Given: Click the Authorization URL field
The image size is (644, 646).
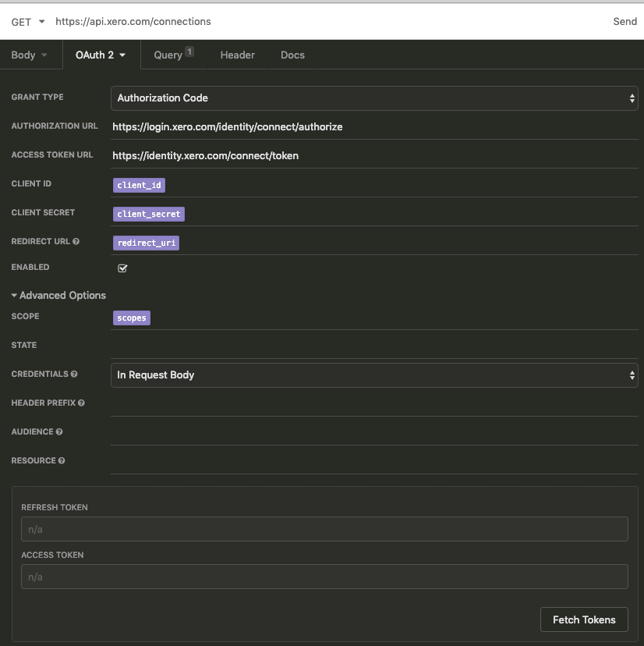Looking at the screenshot, I should coord(374,127).
